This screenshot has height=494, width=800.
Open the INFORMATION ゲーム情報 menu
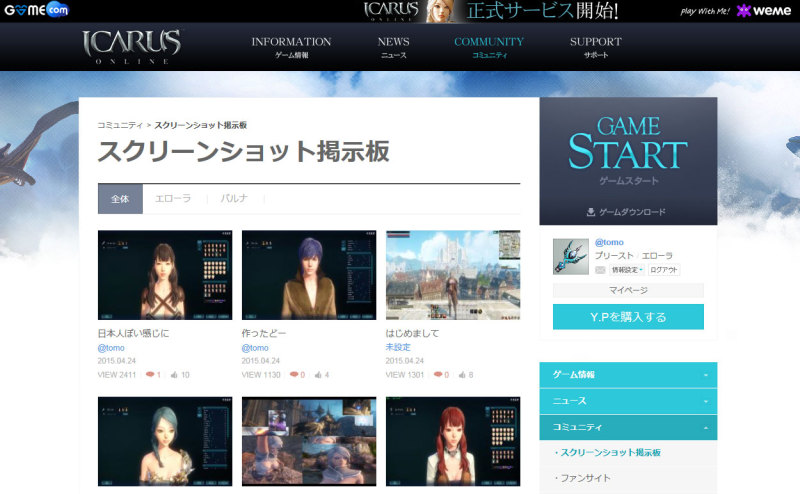click(291, 47)
